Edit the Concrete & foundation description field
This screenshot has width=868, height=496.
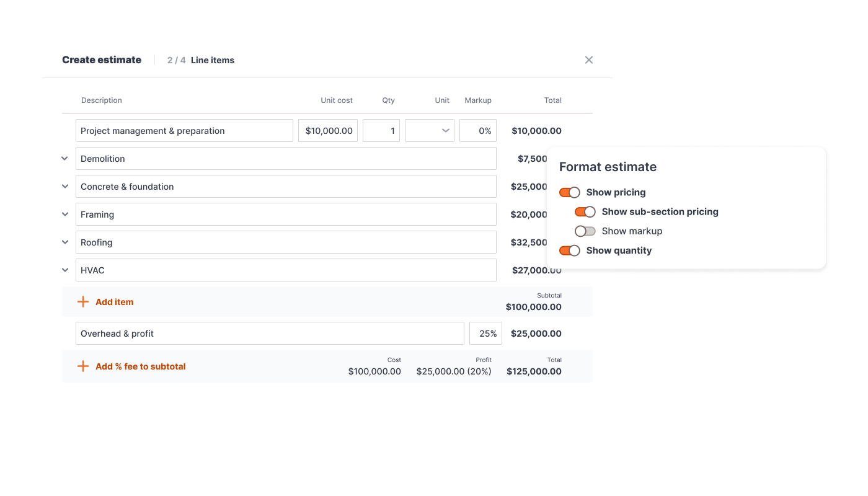pyautogui.click(x=286, y=187)
